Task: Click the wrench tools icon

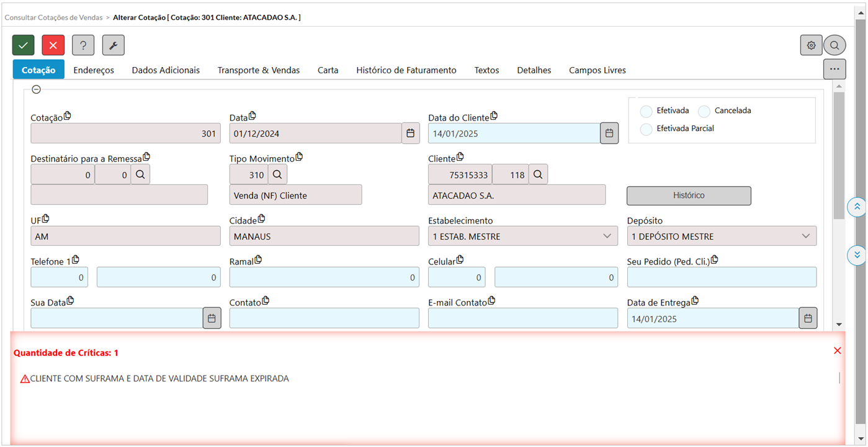Action: [x=114, y=45]
